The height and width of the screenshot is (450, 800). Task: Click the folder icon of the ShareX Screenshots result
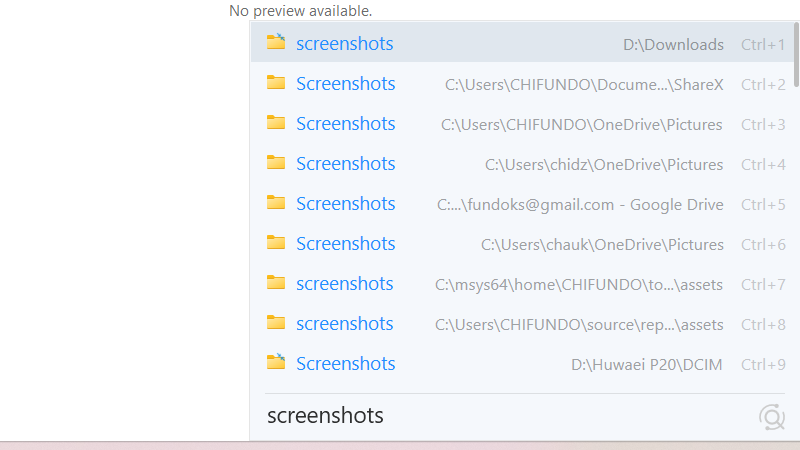tap(276, 83)
